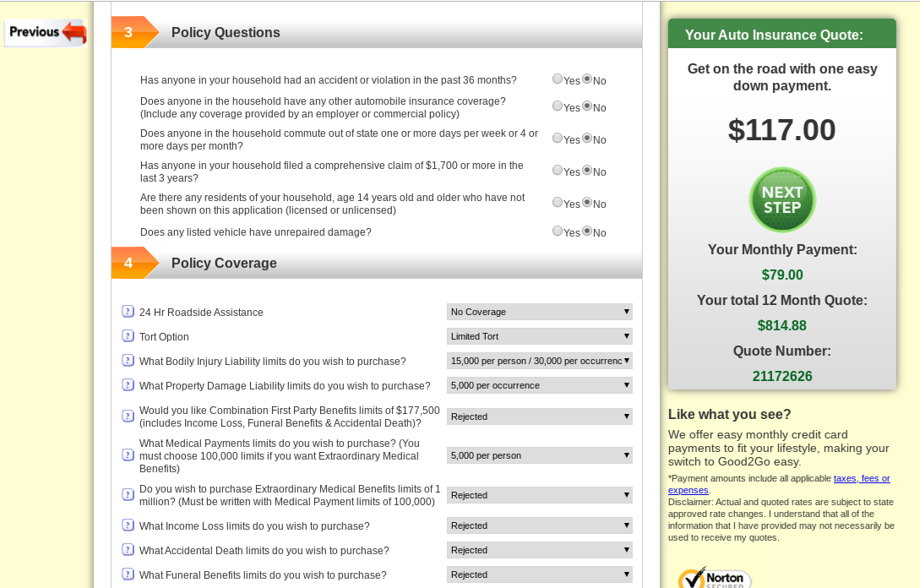The width and height of the screenshot is (920, 588).
Task: Open the Property Damage Liability dropdown
Action: coord(539,385)
